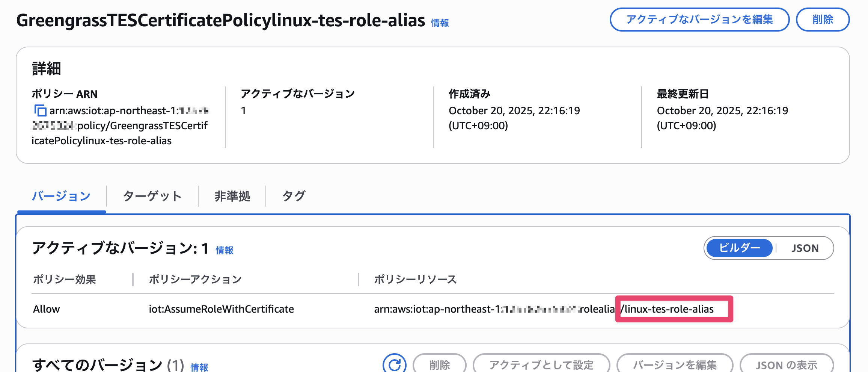Go to the タグ tab
The image size is (868, 372).
tap(294, 196)
